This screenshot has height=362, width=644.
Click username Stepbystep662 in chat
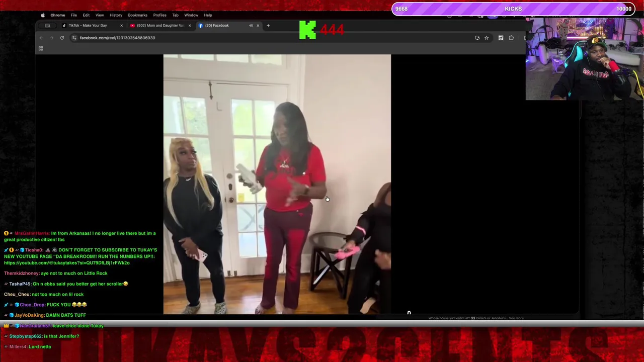(26, 336)
